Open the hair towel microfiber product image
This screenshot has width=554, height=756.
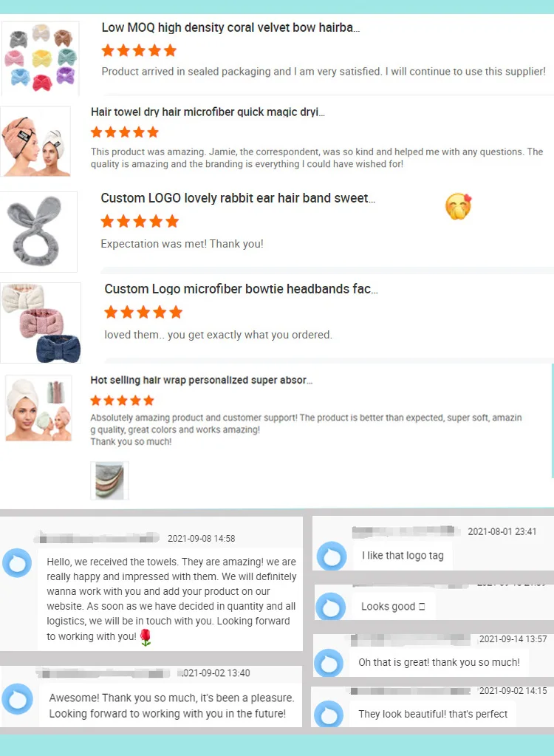point(35,142)
